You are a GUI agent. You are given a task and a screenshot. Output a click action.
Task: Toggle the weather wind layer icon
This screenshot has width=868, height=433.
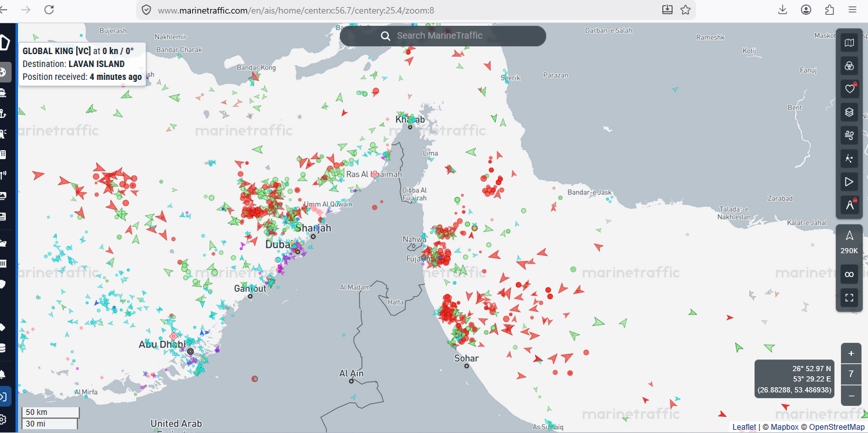(x=849, y=135)
